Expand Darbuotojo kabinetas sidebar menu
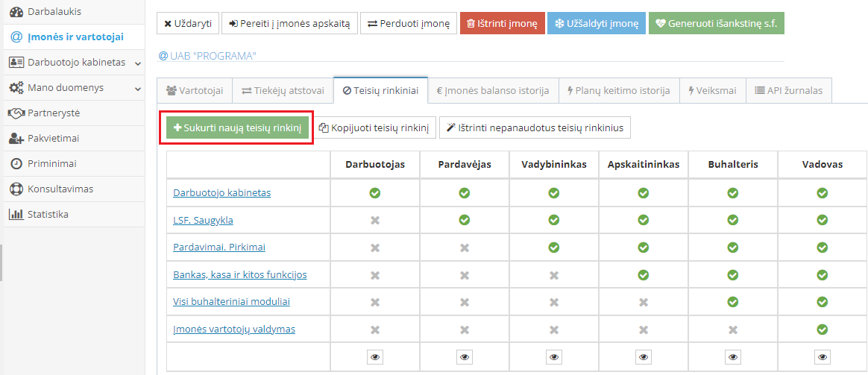Image resolution: width=868 pixels, height=375 pixels. click(138, 63)
